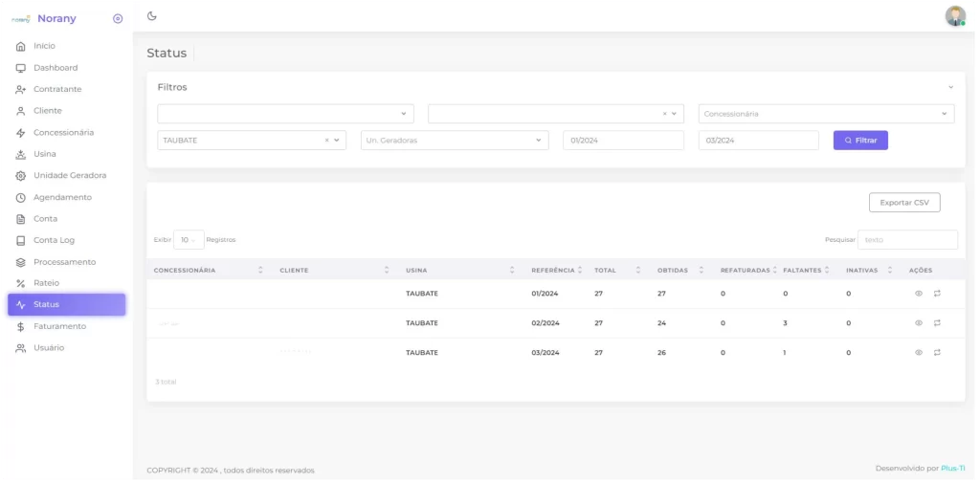980x483 pixels.
Task: Go to Faturamento in the sidebar
Action: pos(59,326)
